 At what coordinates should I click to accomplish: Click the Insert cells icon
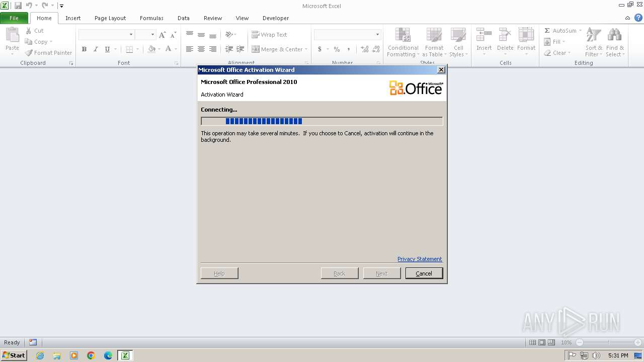tap(484, 35)
